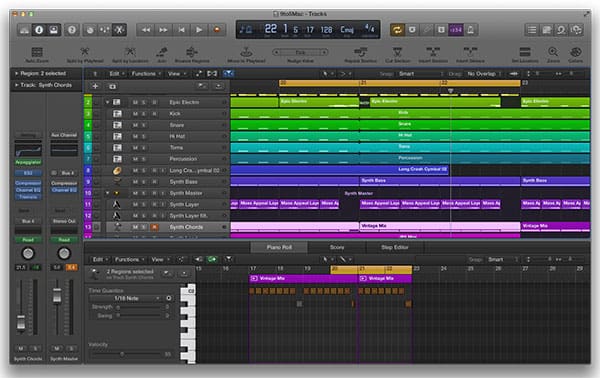Switch to the Piano Roll tab

279,248
